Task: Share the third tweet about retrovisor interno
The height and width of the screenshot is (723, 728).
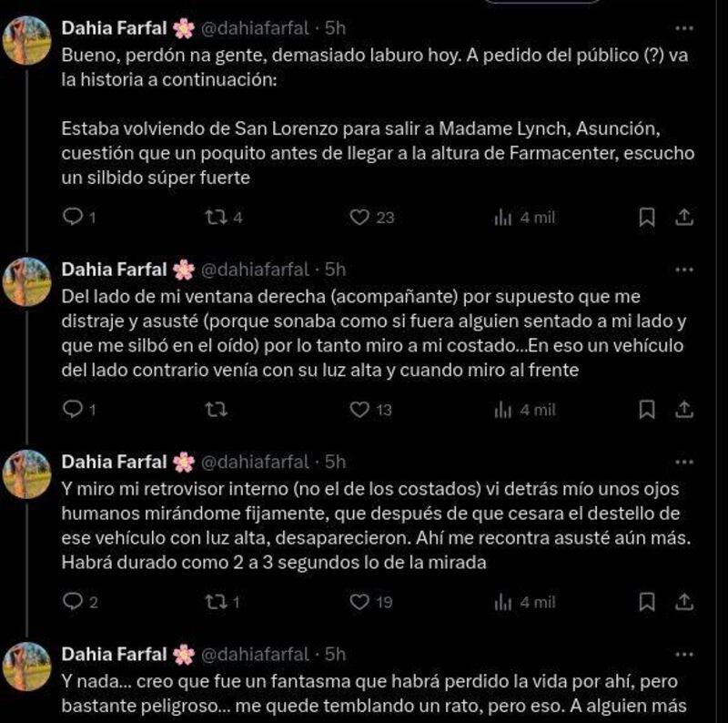Action: tap(684, 602)
